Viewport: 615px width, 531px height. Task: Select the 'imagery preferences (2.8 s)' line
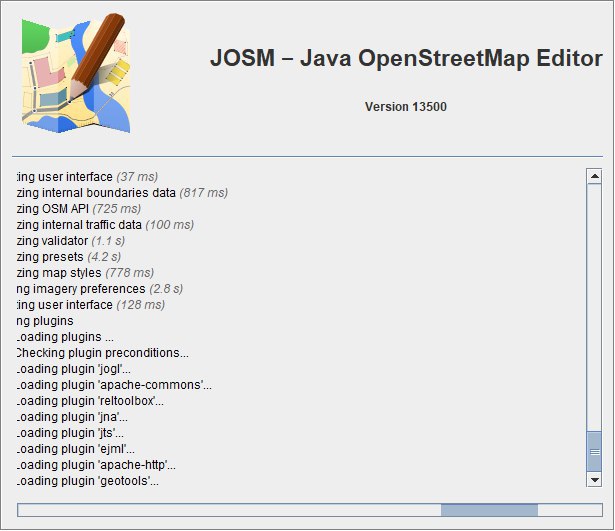pyautogui.click(x=100, y=289)
